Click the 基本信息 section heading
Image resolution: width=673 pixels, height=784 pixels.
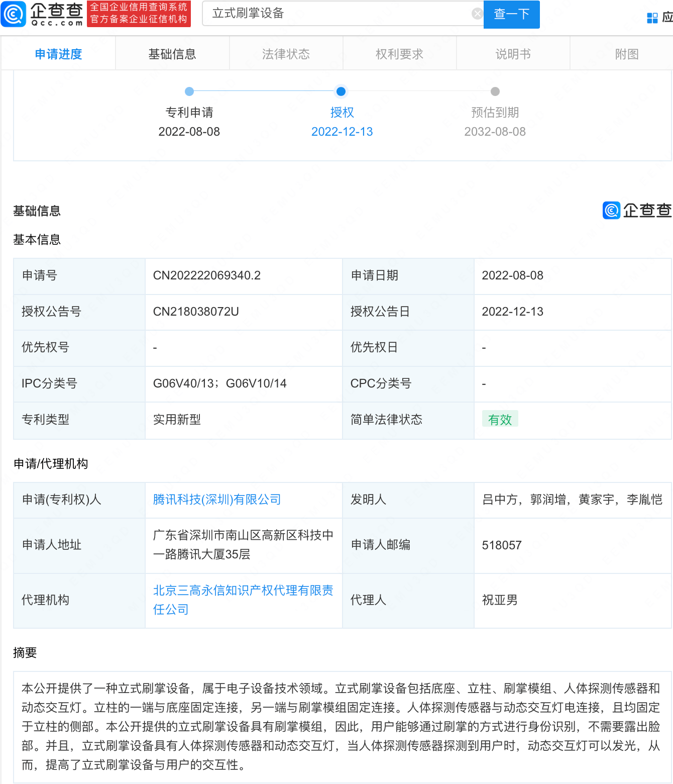click(x=37, y=240)
